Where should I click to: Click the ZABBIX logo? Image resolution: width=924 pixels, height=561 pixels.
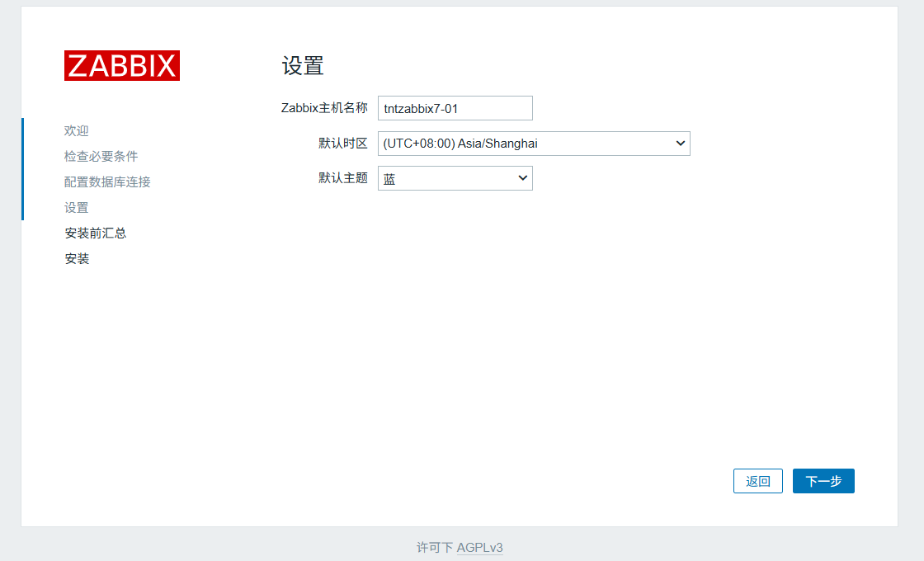click(121, 65)
